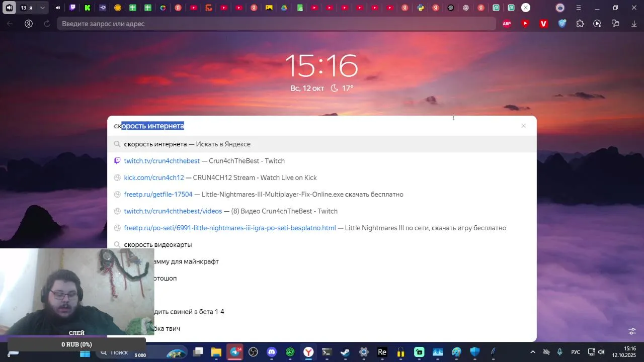Switch input language РУС

click(x=576, y=352)
